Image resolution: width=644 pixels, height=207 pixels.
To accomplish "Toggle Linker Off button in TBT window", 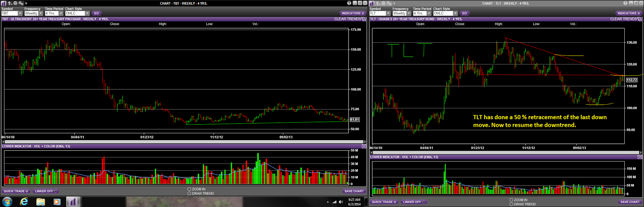I will coord(46,191).
